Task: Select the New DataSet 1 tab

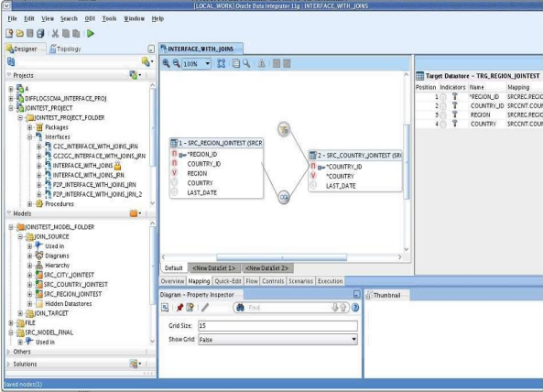Action: [x=213, y=268]
